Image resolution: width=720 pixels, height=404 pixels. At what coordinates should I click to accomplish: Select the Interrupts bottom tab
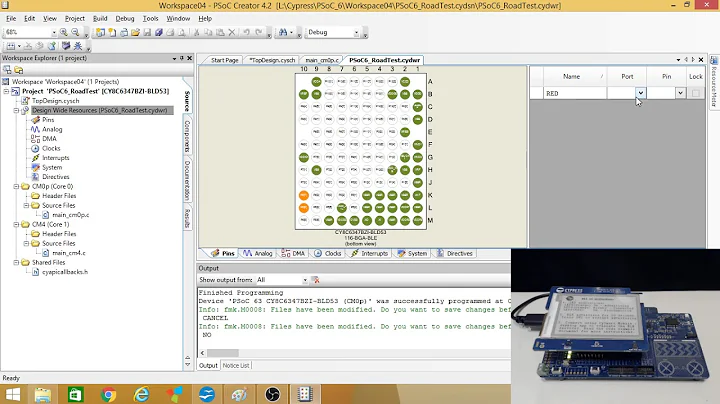point(370,253)
